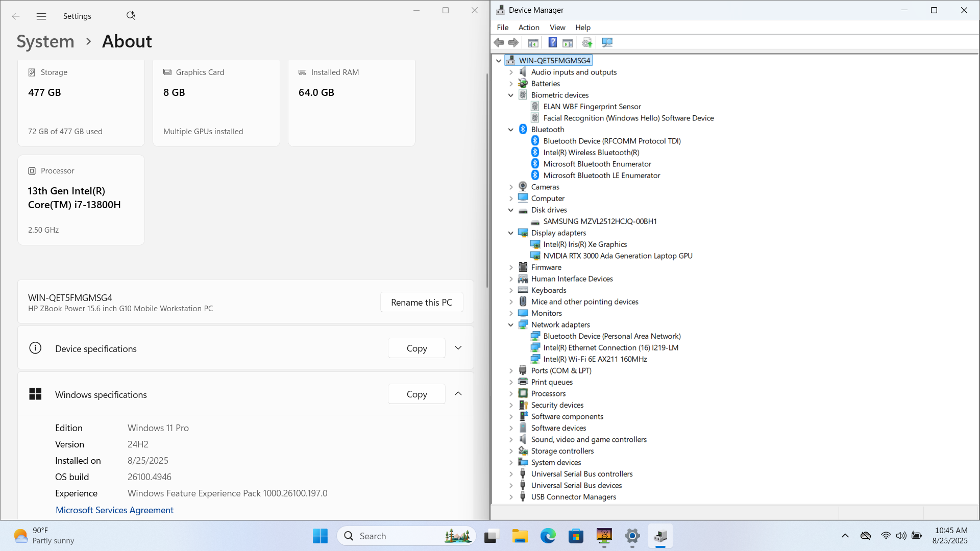
Task: Open the Action menu in Device Manager
Action: pyautogui.click(x=529, y=28)
